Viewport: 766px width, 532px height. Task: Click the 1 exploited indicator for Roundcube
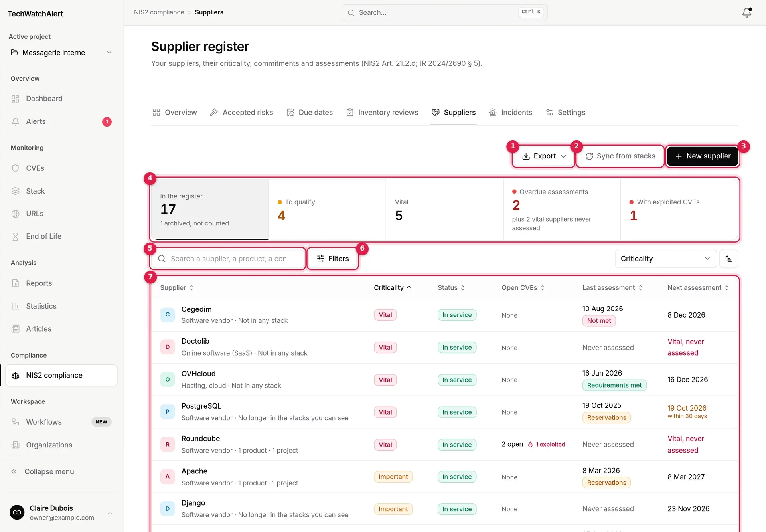[546, 444]
